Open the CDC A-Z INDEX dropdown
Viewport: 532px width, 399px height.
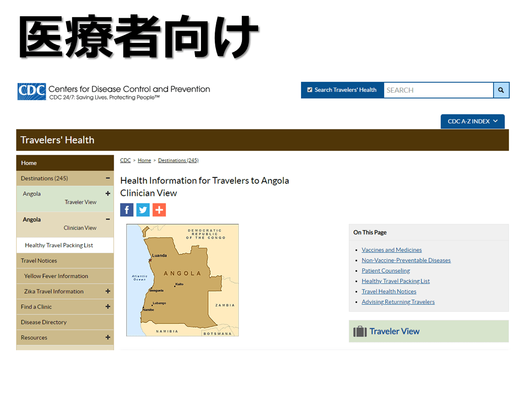472,122
